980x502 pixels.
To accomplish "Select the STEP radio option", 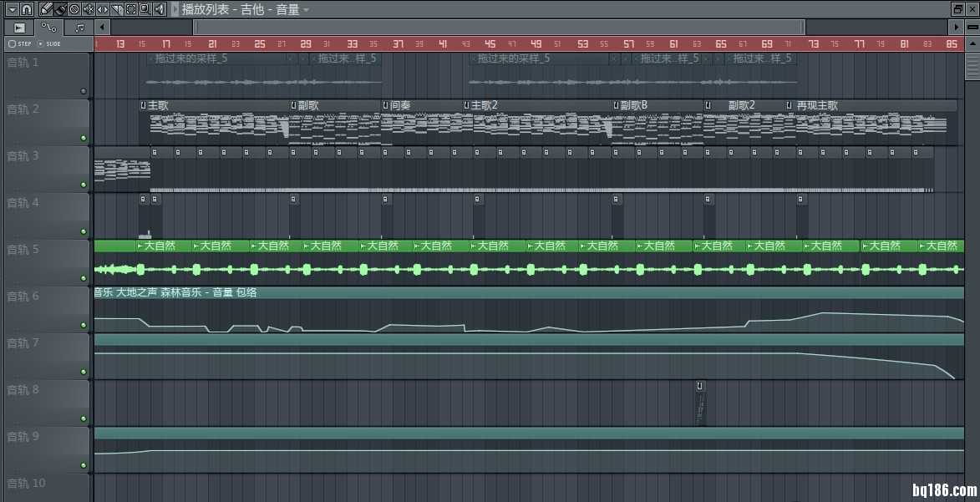I will [12, 43].
